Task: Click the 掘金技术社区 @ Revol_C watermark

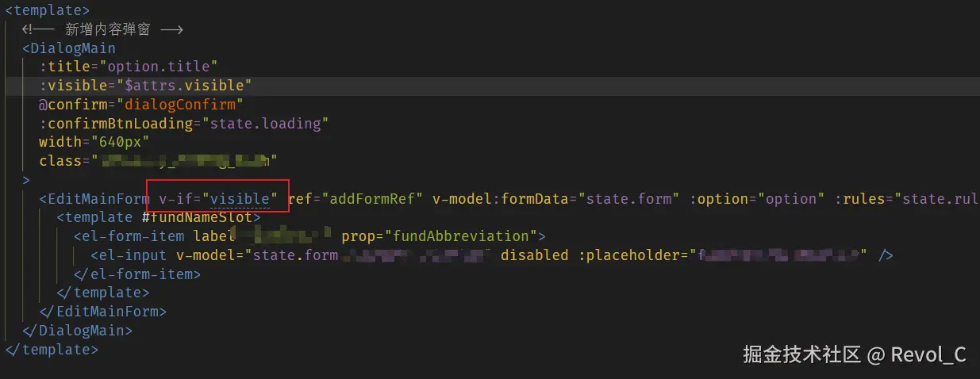Action: click(854, 354)
